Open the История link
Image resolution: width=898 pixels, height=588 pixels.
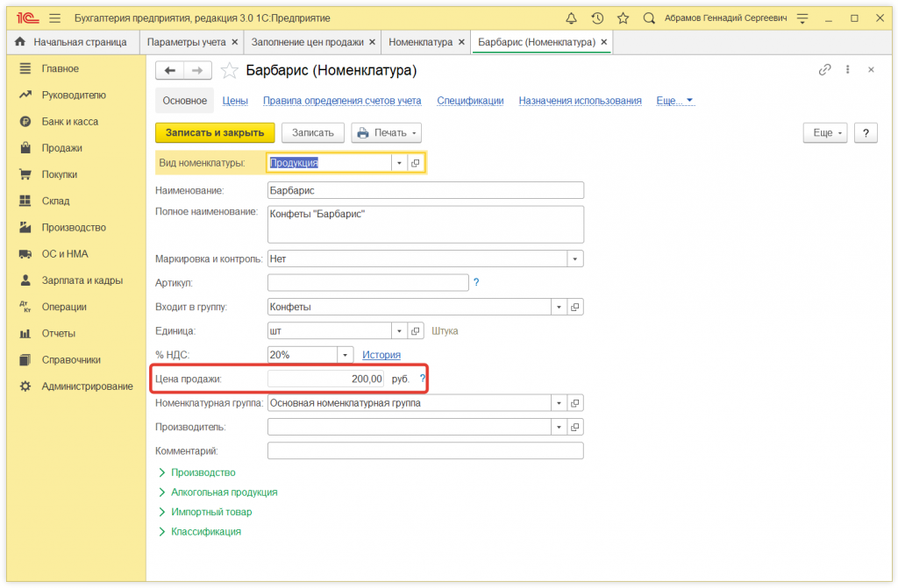click(381, 355)
